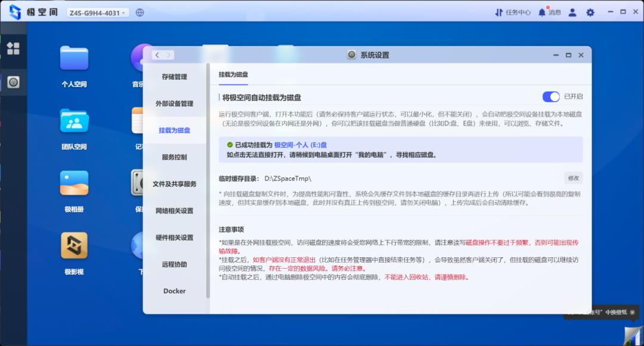Viewport: 644px width, 346px height.
Task: Close the 系统设置 window
Action: (x=581, y=55)
